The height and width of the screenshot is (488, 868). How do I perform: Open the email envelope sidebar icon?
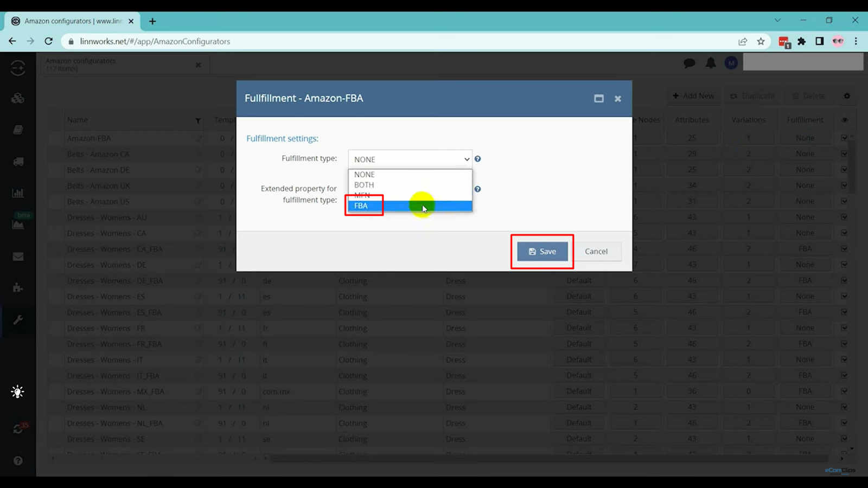pyautogui.click(x=18, y=256)
